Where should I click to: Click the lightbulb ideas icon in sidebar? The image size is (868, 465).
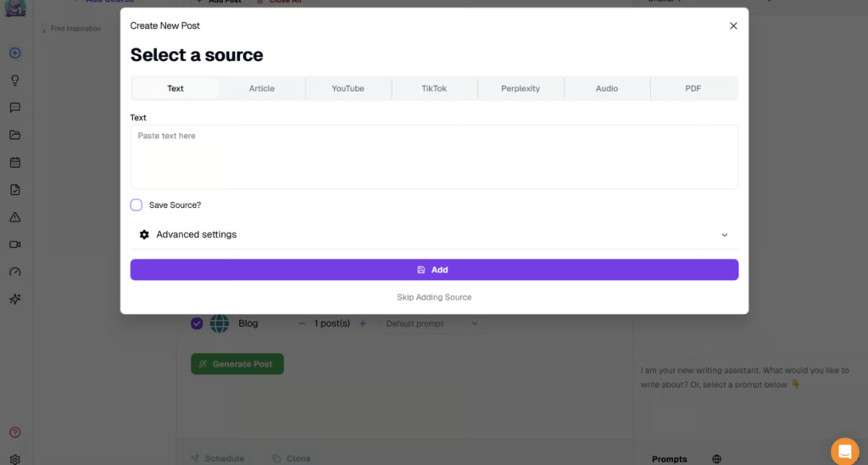(14, 81)
